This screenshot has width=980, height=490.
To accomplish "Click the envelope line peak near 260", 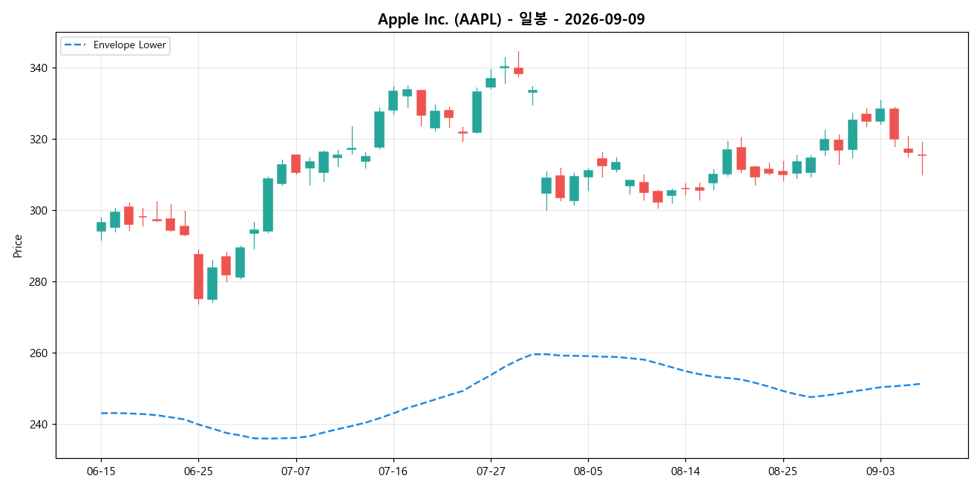I will (x=539, y=354).
